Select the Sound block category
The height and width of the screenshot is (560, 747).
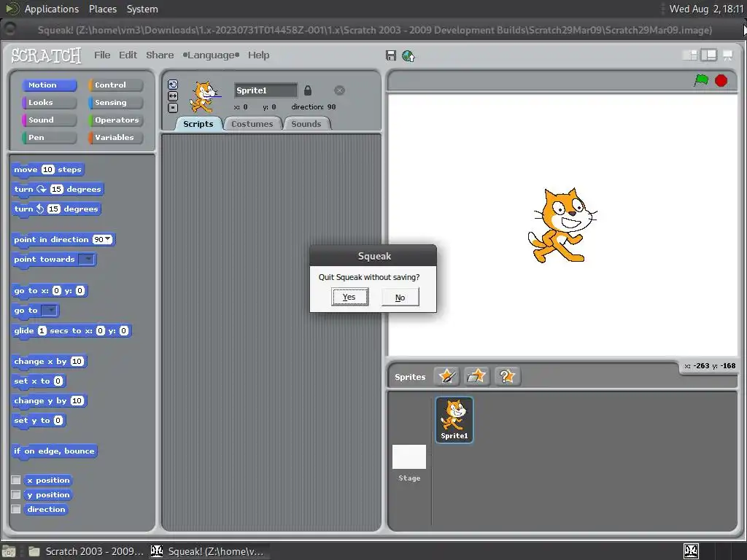pos(49,120)
